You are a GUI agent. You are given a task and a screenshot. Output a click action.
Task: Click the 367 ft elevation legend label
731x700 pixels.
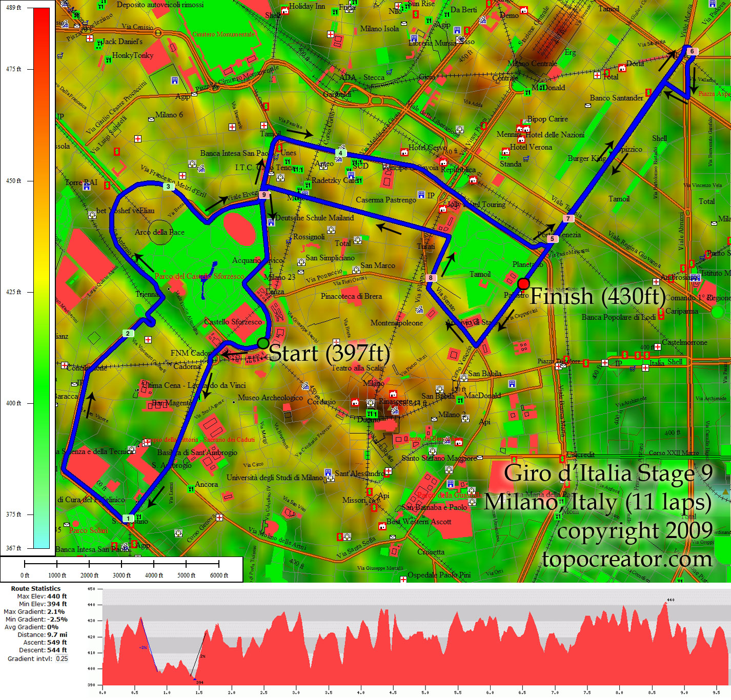13,548
